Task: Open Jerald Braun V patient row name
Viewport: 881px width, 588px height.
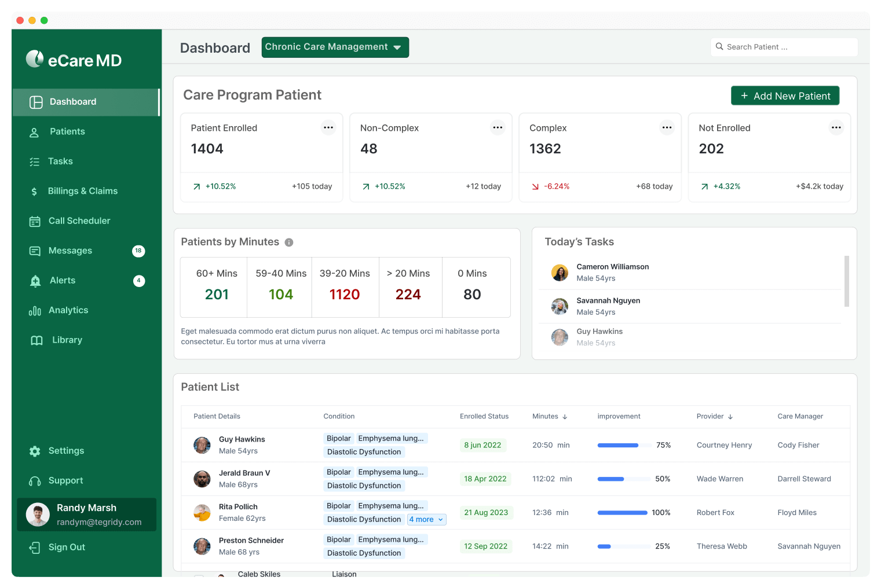Action: (244, 473)
